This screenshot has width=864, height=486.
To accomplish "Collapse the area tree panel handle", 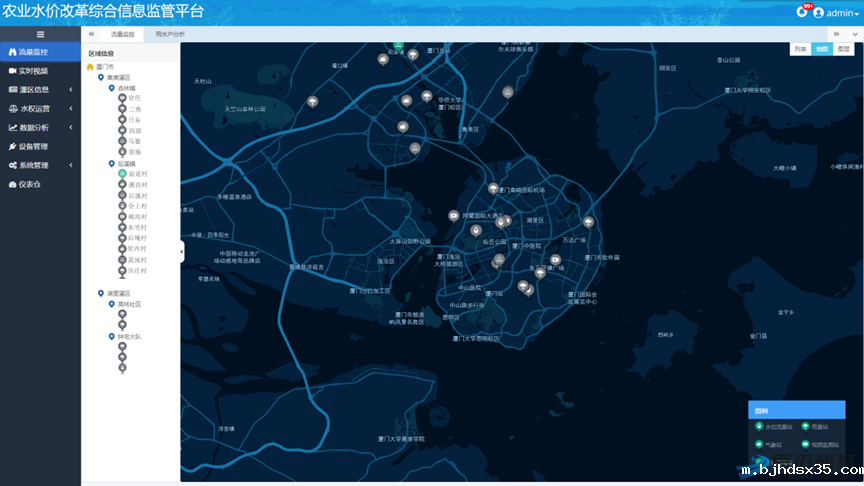I will (182, 253).
